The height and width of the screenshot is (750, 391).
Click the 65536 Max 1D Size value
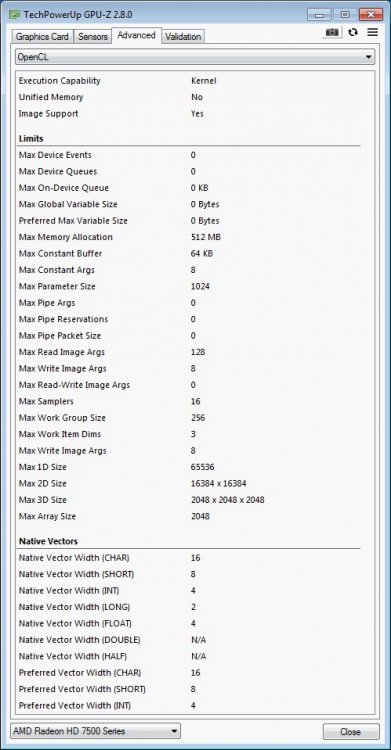pyautogui.click(x=201, y=467)
